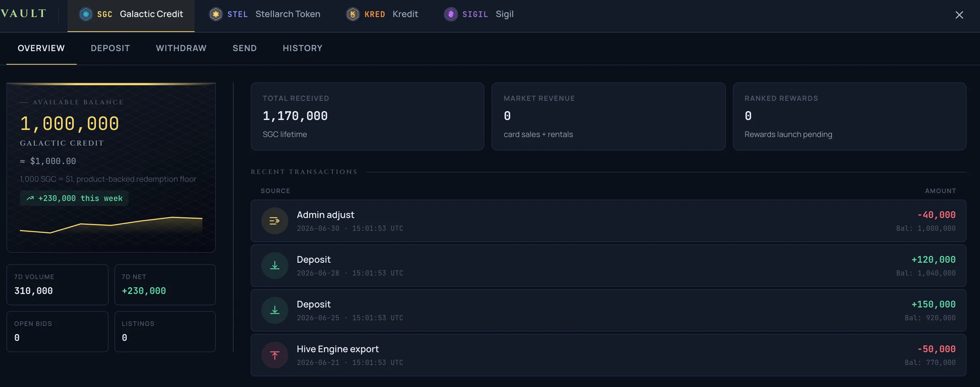Click the 'Bal: 770,000' text
Image resolution: width=980 pixels, height=387 pixels.
pos(930,363)
